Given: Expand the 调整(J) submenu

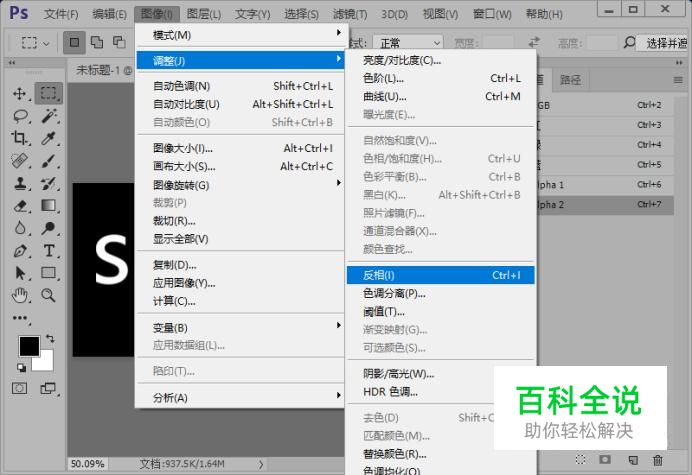Looking at the screenshot, I should click(x=241, y=60).
